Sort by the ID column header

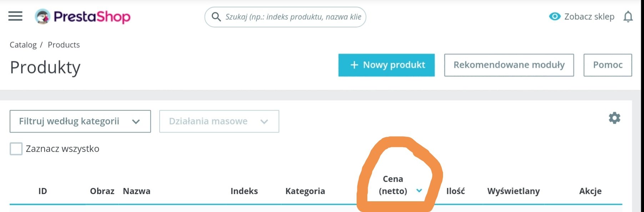(x=42, y=191)
